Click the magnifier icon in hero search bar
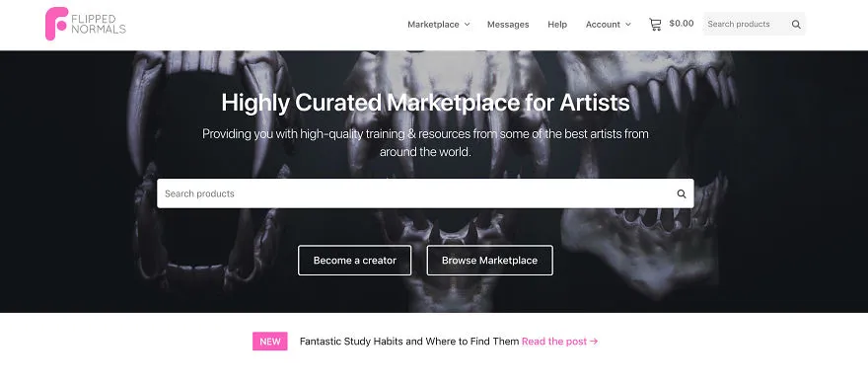 (x=682, y=193)
